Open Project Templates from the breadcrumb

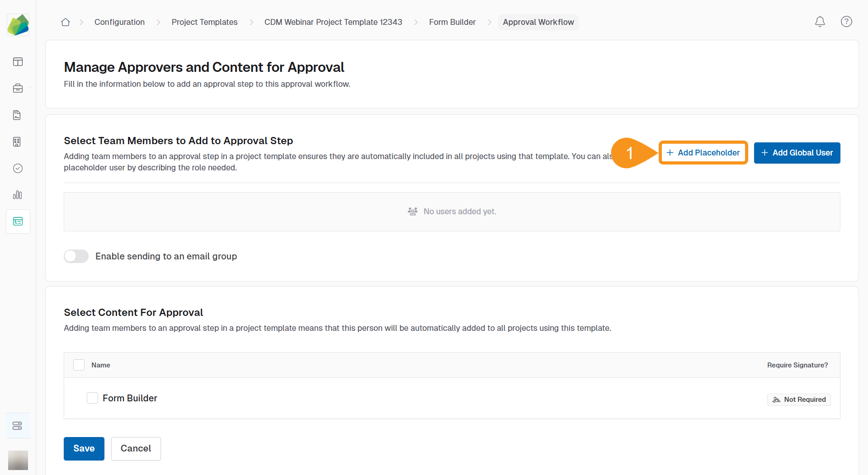click(x=204, y=22)
